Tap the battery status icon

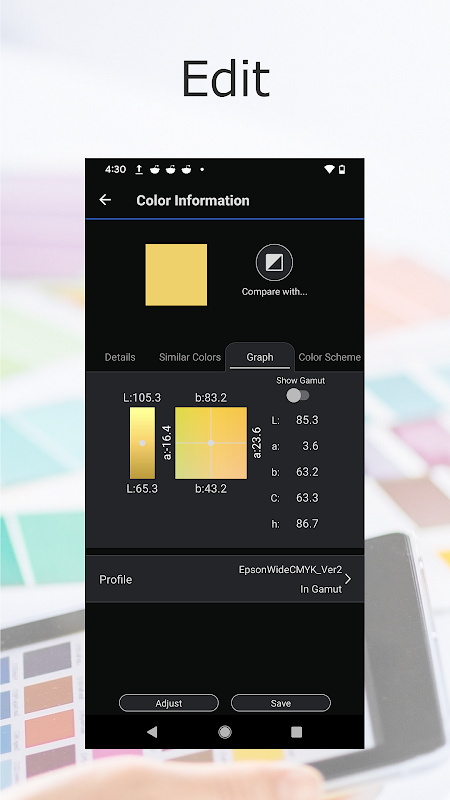pyautogui.click(x=342, y=169)
